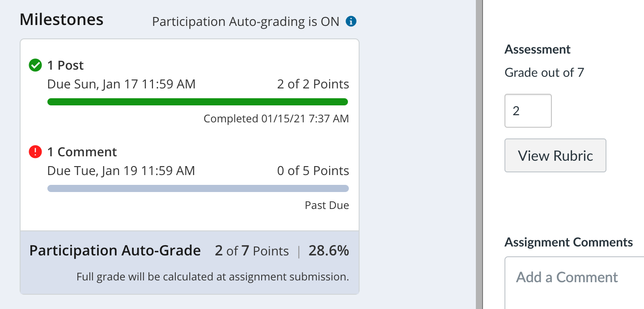Click the empty Comment progress bar
644x309 pixels.
click(198, 188)
